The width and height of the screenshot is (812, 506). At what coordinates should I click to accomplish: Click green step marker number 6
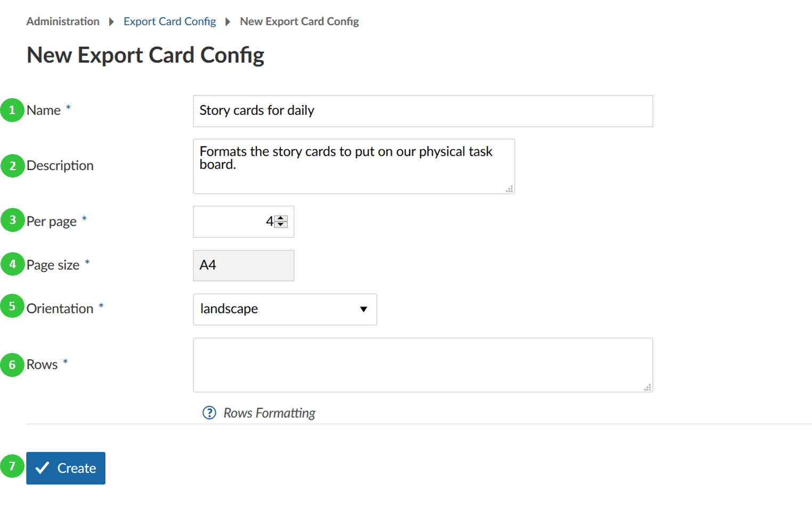12,365
